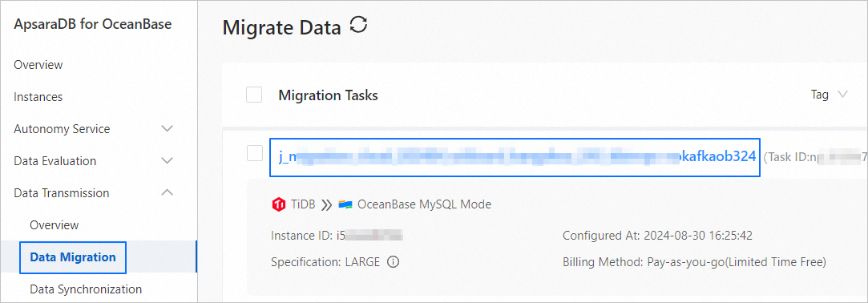Click the Billing Method Pay-as-you-go text
868x303 pixels.
point(694,262)
